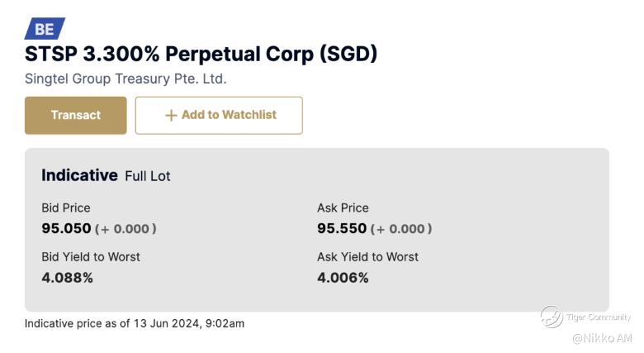Select the 95.550 ask price value

pos(342,228)
